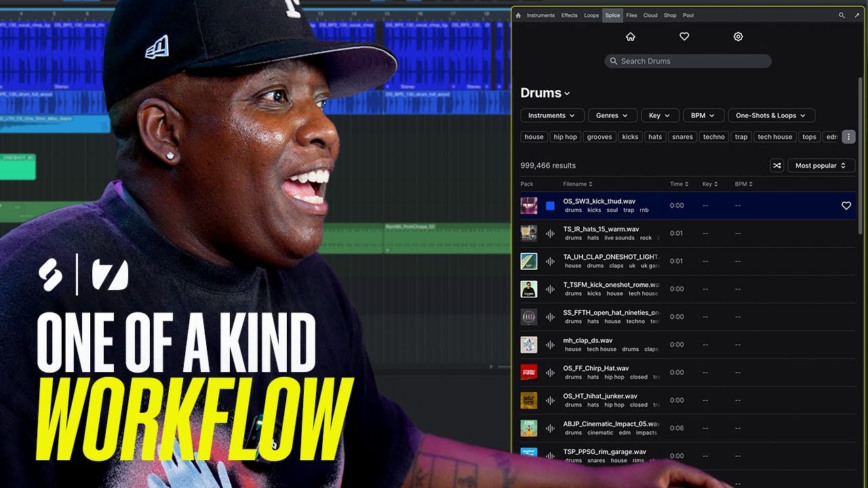Preview waveform icon for TS_IR_hats_15_warm.wav
868x488 pixels.
pyautogui.click(x=550, y=233)
